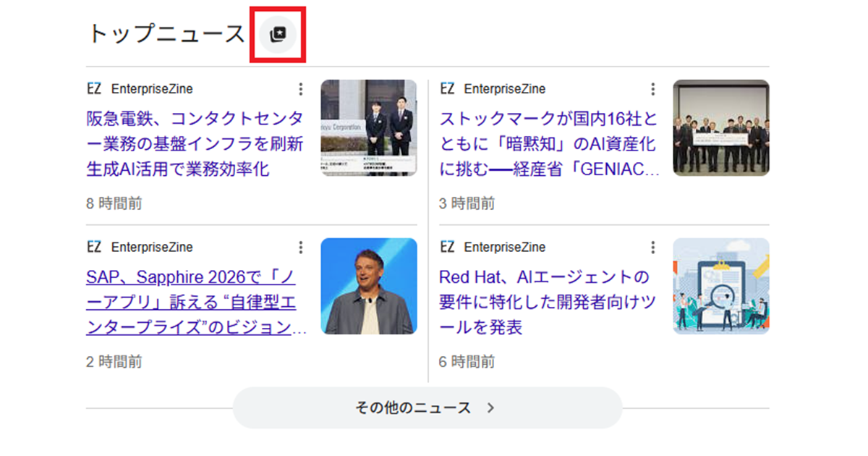
Task: Open the 阪急電鉄 contact center headline
Action: pos(195,144)
